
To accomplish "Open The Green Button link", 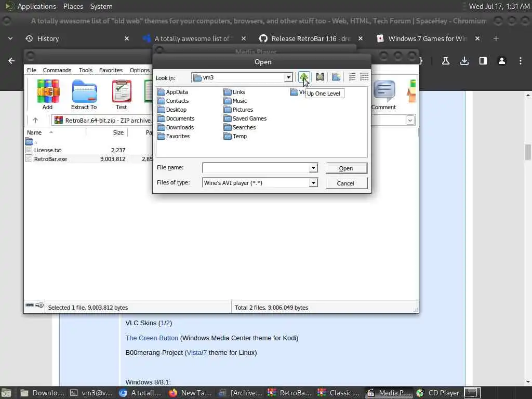I will click(152, 338).
